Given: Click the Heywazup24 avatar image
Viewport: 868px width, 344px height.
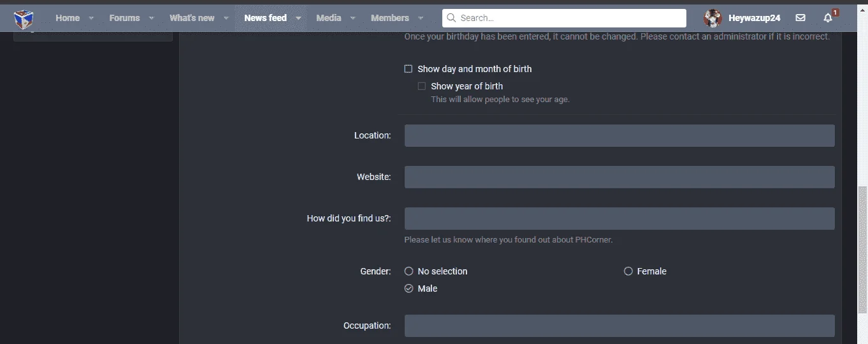Looking at the screenshot, I should tap(712, 18).
